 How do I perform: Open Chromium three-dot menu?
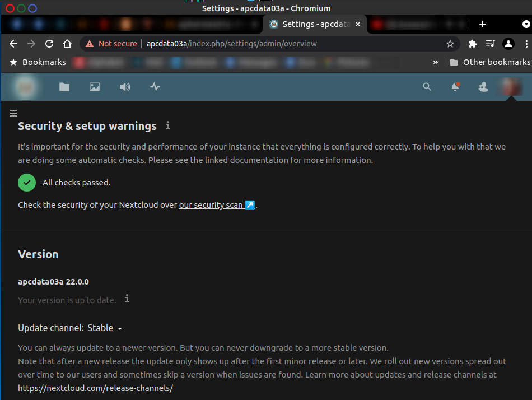coord(526,44)
